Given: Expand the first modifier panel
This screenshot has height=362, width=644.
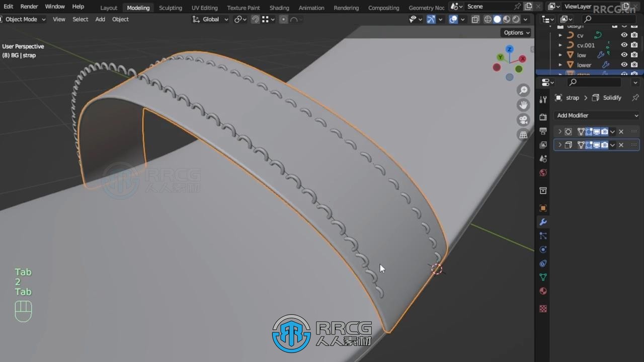Looking at the screenshot, I should (x=560, y=132).
